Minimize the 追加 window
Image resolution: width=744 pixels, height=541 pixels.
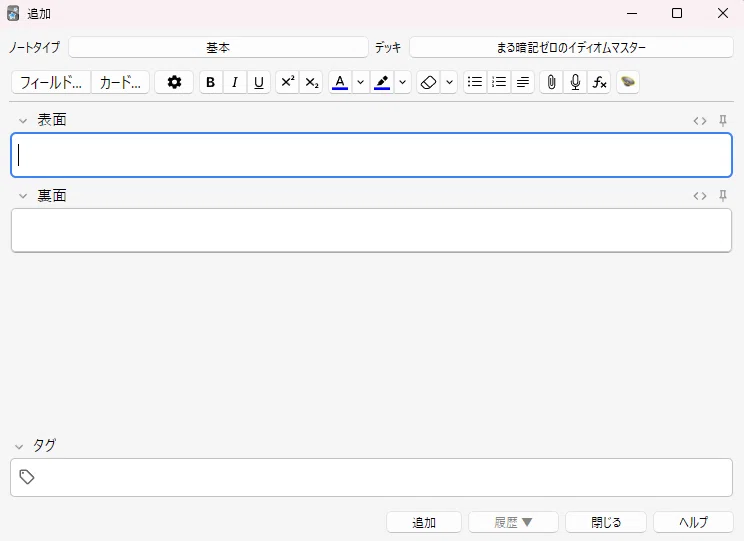(x=632, y=13)
